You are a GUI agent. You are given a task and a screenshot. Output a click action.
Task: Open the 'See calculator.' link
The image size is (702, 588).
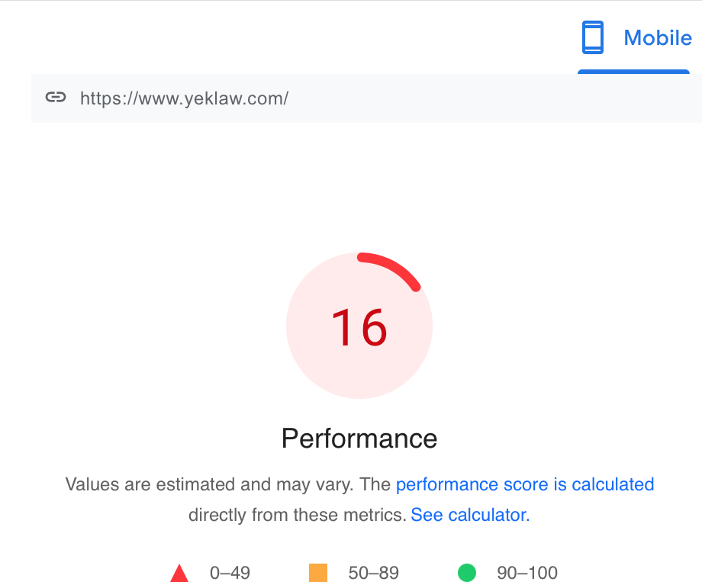pyautogui.click(x=470, y=515)
